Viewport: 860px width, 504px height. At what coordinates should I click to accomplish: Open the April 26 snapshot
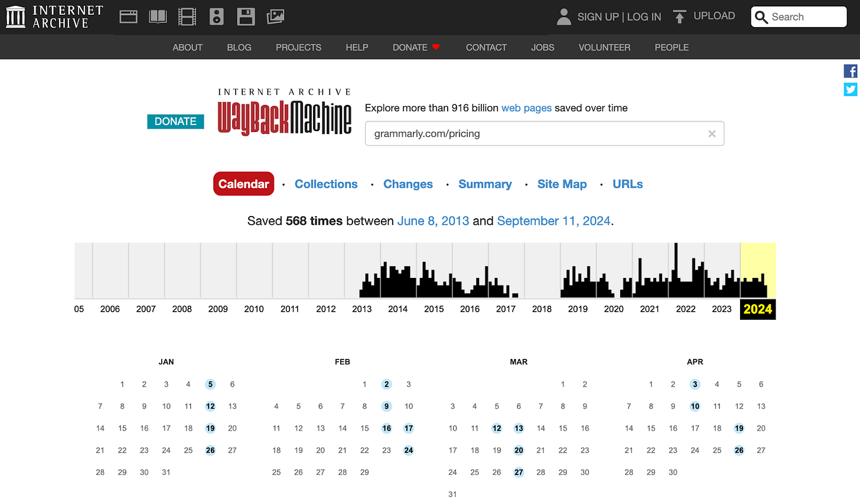739,450
